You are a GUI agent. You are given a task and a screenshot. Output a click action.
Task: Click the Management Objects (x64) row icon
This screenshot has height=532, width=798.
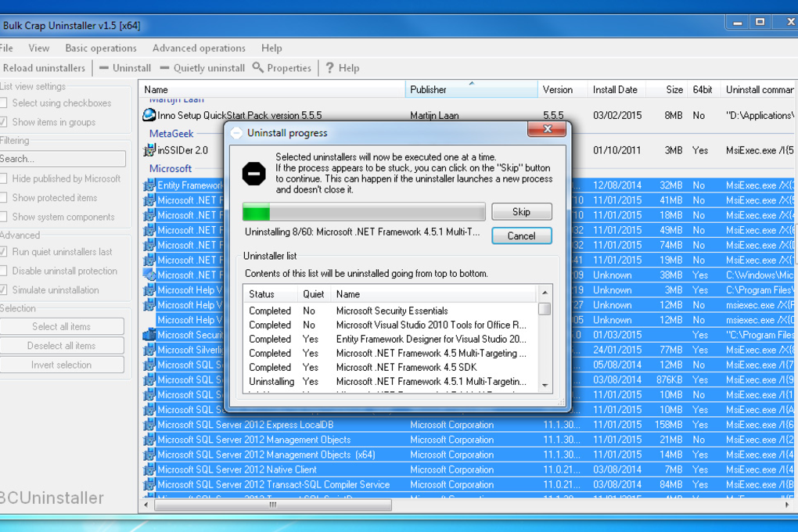click(x=149, y=455)
